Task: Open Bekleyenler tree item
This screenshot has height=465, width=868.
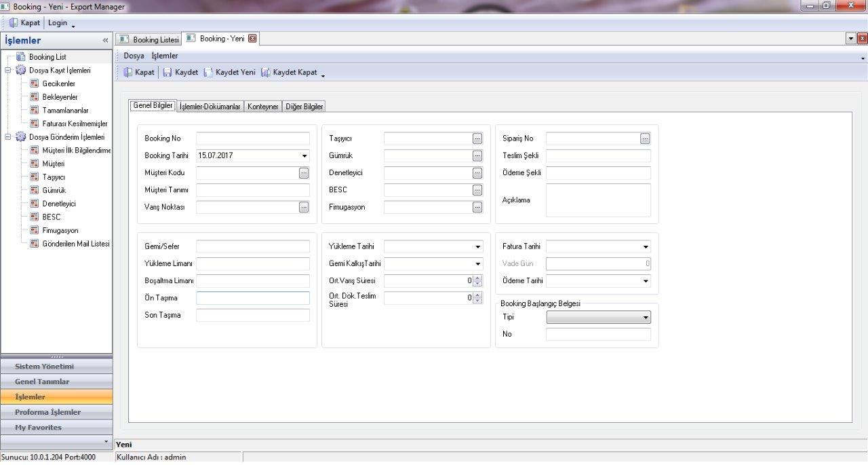Action: pyautogui.click(x=60, y=97)
